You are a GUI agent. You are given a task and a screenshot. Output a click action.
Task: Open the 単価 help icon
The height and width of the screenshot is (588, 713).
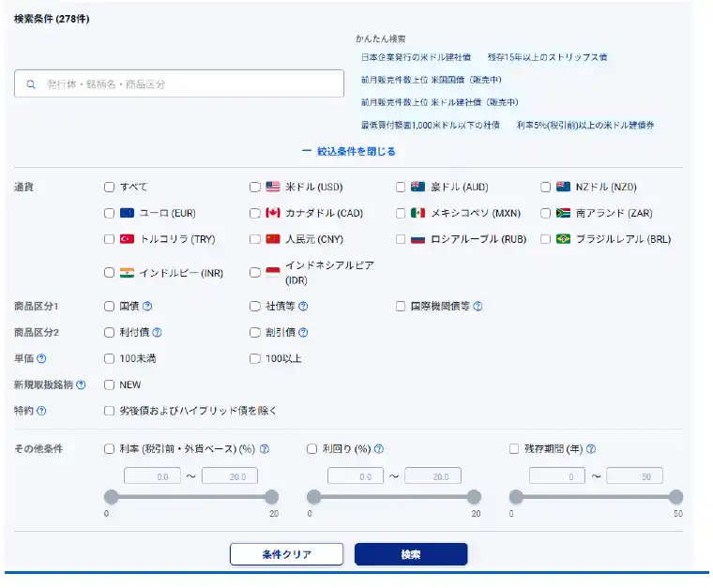coord(41,358)
